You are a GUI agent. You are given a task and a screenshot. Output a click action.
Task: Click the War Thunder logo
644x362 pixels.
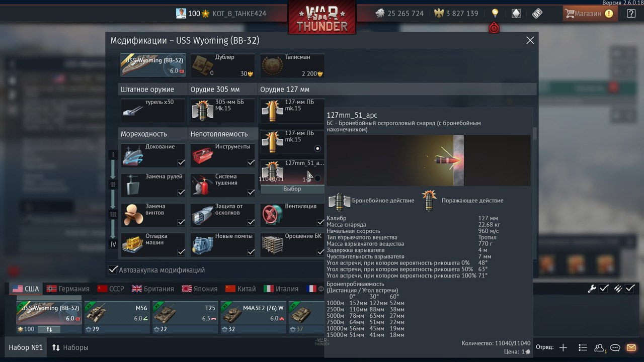tap(322, 18)
